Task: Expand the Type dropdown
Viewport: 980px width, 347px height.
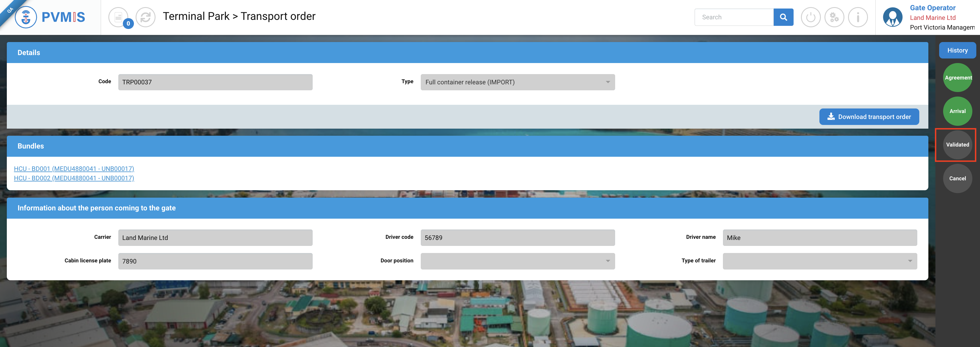Action: pos(518,82)
